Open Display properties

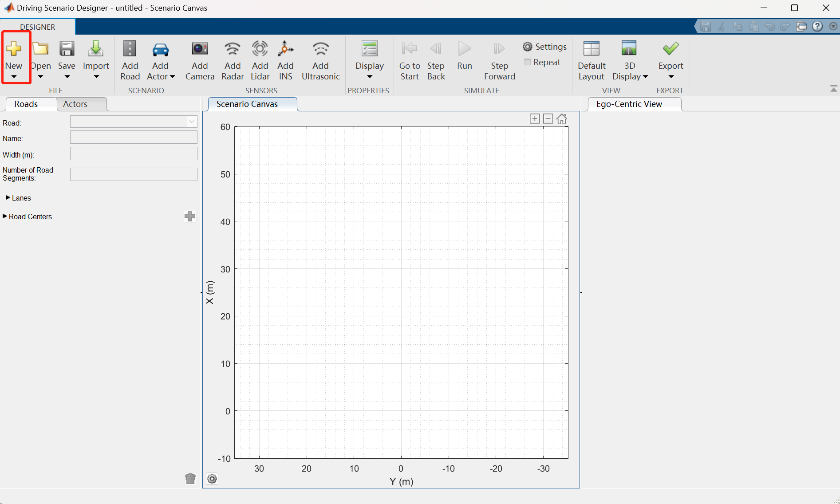pos(370,60)
